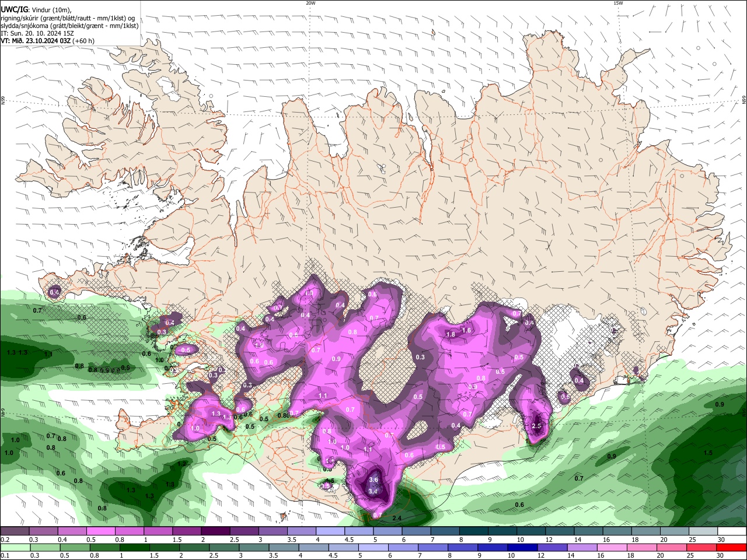Click the deep blue rain swatch starting at 10
The height and width of the screenshot is (560, 747).
[522, 548]
